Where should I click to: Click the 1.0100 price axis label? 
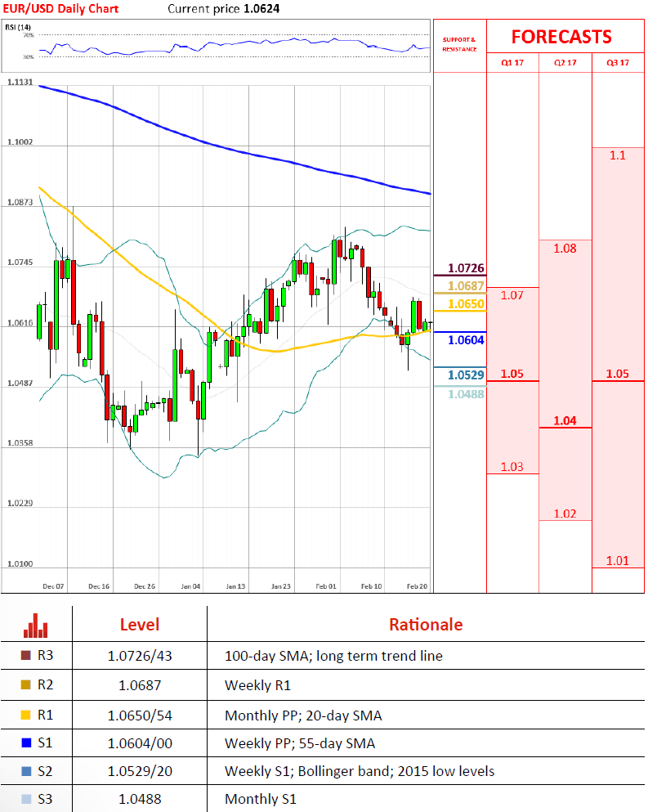point(20,563)
